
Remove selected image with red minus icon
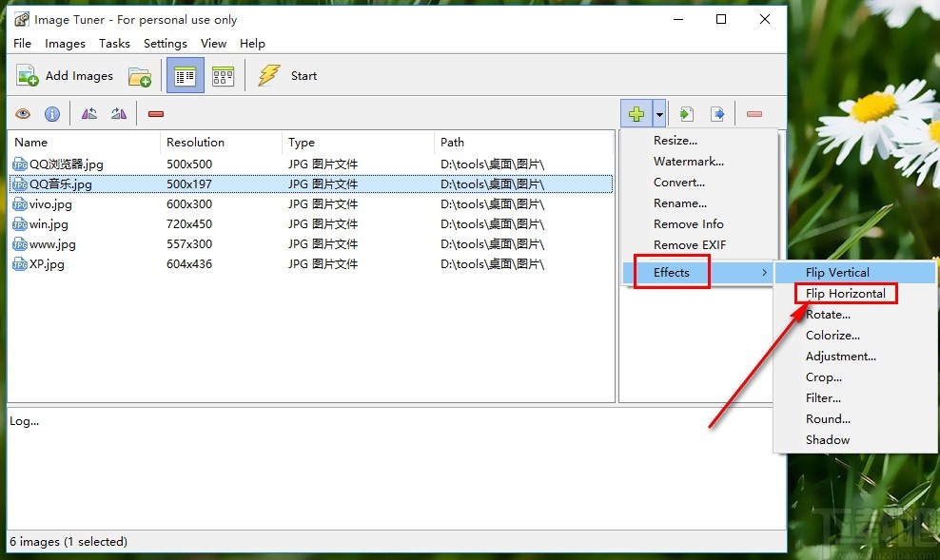(x=156, y=114)
